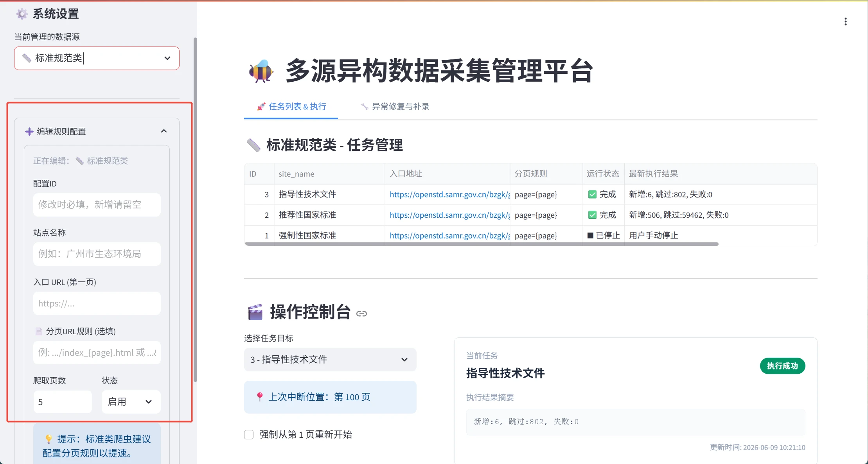Viewport: 868px width, 464px height.
Task: Click the 执行成功 status badge
Action: pyautogui.click(x=782, y=366)
